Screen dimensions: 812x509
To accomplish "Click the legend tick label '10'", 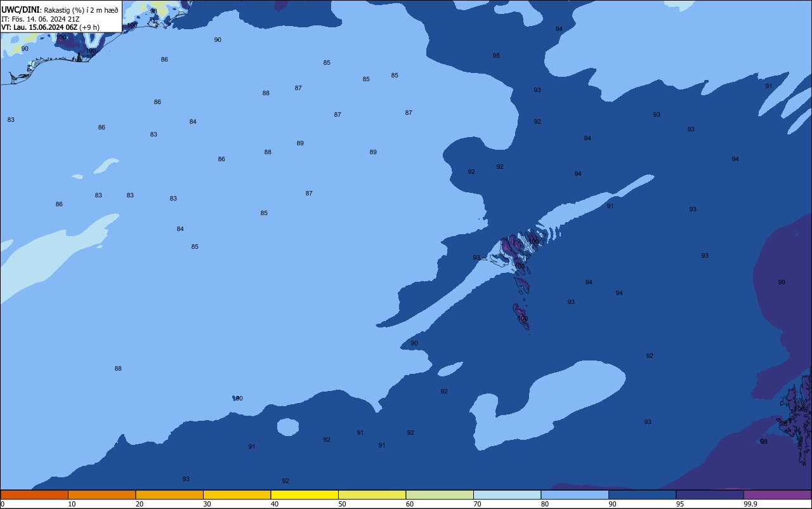I will (72, 504).
